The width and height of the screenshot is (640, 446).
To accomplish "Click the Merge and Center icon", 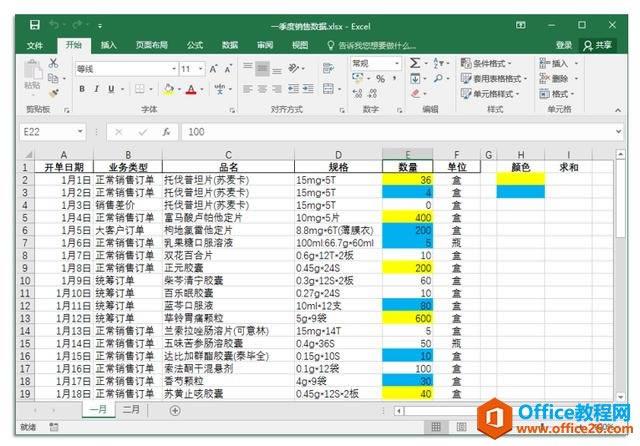I will pyautogui.click(x=328, y=89).
